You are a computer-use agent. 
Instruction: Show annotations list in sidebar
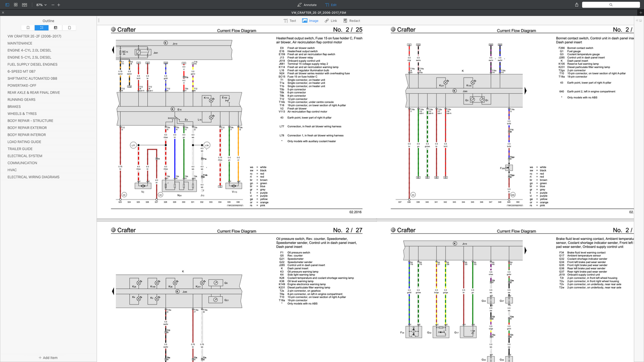pos(55,28)
